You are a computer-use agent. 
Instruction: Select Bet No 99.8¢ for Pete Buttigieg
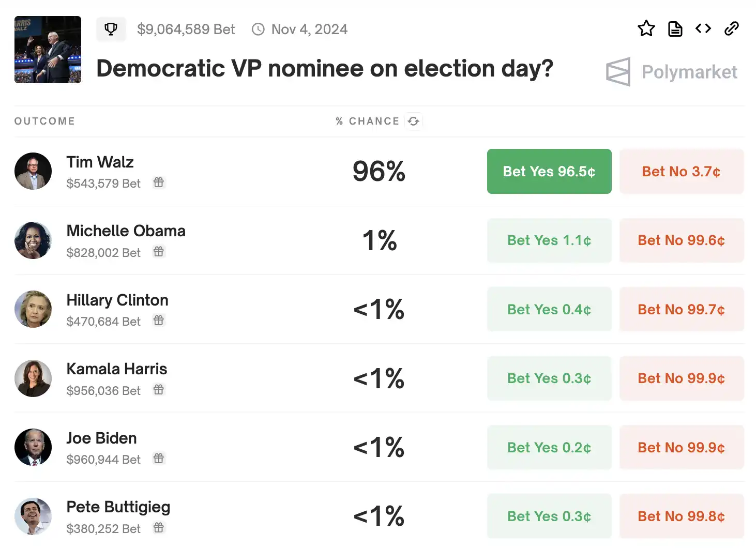(681, 516)
